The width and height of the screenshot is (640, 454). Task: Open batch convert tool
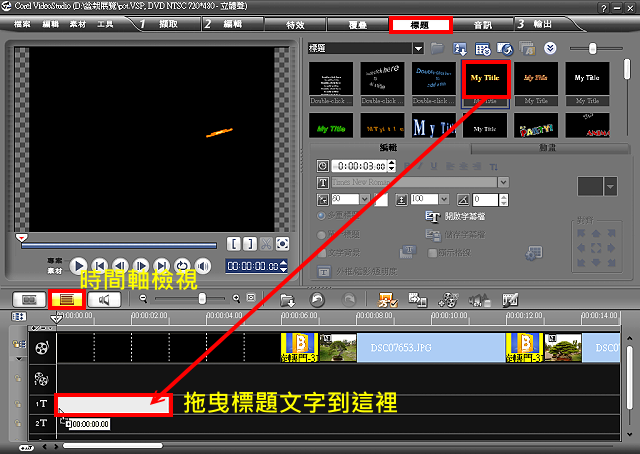[x=418, y=300]
